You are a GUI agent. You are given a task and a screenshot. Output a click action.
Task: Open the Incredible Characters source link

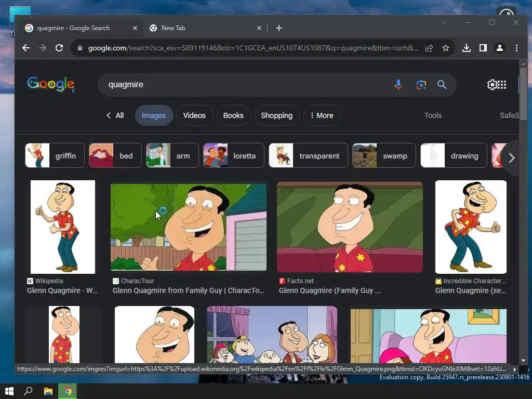point(470,281)
